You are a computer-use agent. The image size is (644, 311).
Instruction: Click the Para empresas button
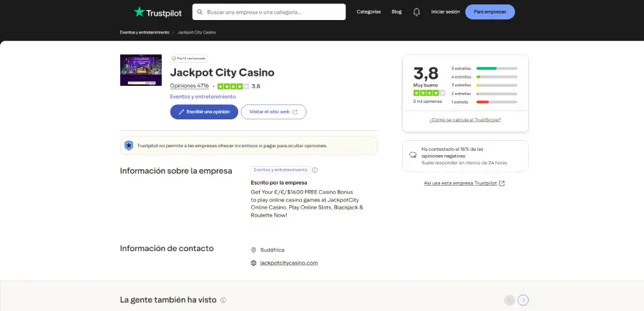[490, 12]
